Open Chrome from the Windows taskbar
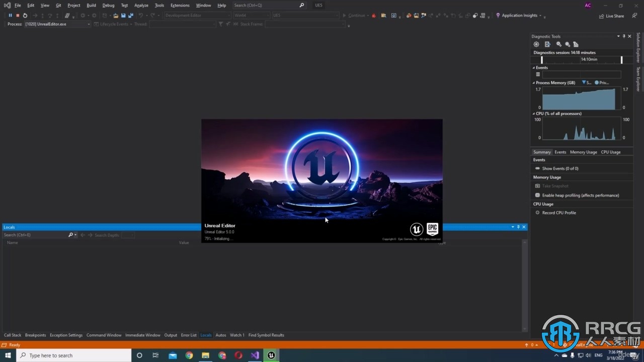The width and height of the screenshot is (644, 362). click(189, 355)
